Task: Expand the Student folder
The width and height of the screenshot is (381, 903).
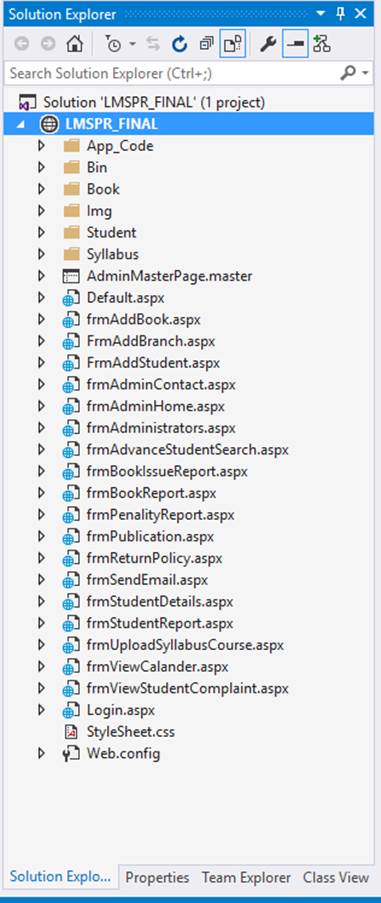Action: tap(41, 233)
